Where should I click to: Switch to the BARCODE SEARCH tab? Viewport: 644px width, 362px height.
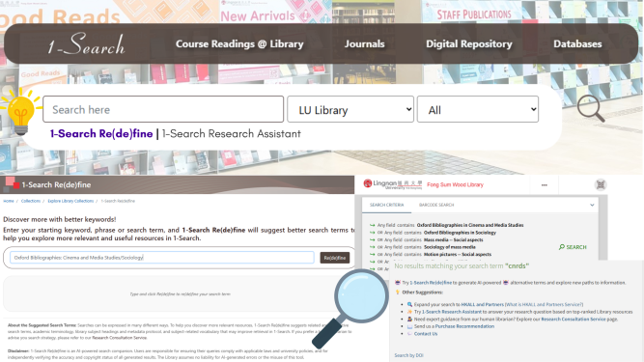click(436, 205)
